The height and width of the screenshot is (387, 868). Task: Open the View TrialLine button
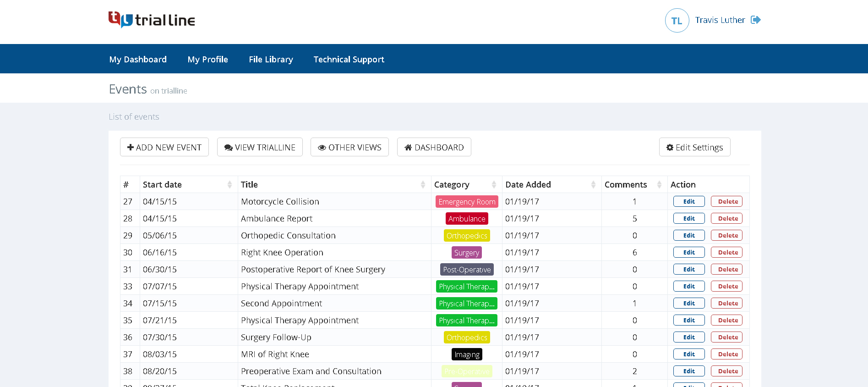click(260, 147)
